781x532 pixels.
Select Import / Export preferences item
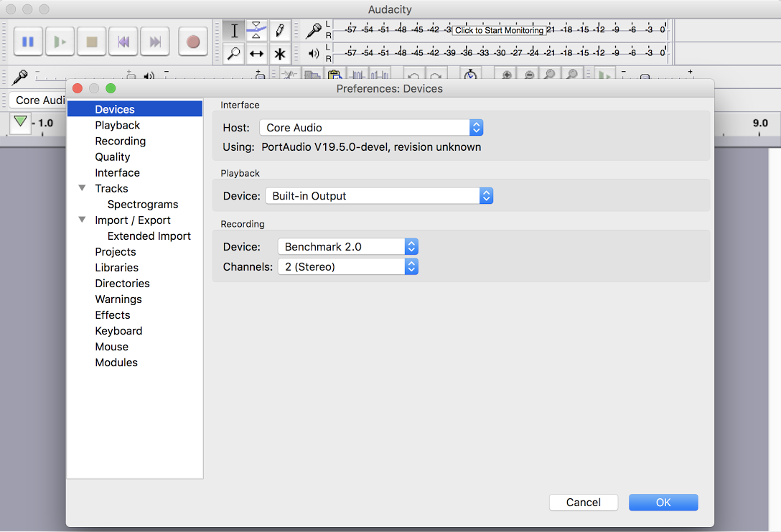(x=133, y=220)
